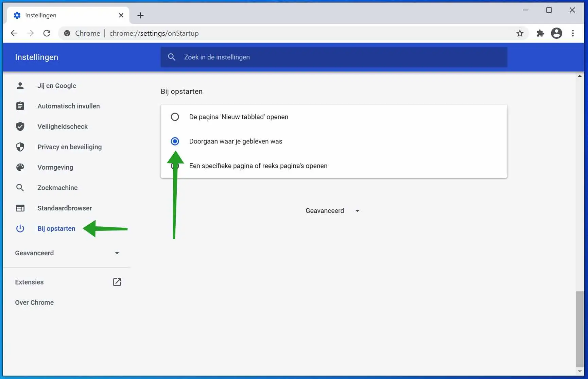This screenshot has height=379, width=588.
Task: Click the person icon beside Jij en Google
Action: pyautogui.click(x=20, y=86)
